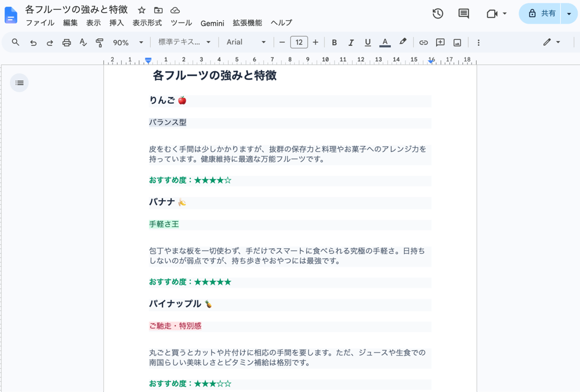The height and width of the screenshot is (392, 580).
Task: Undo the last action
Action: (33, 42)
